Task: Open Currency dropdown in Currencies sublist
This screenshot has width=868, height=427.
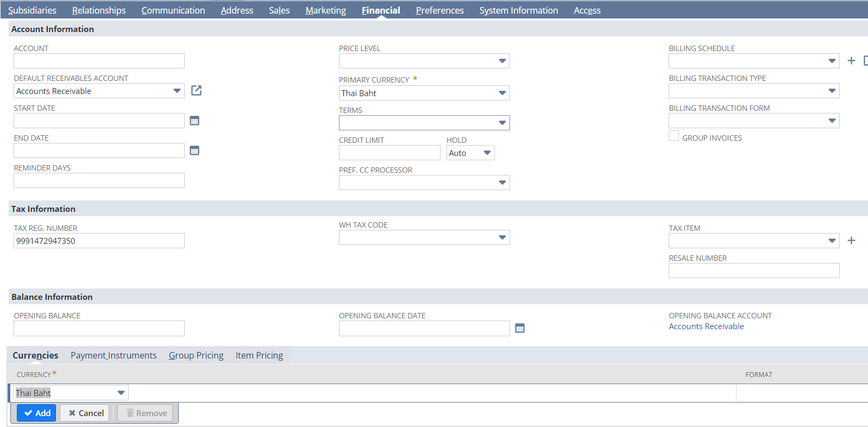Action: pos(121,393)
